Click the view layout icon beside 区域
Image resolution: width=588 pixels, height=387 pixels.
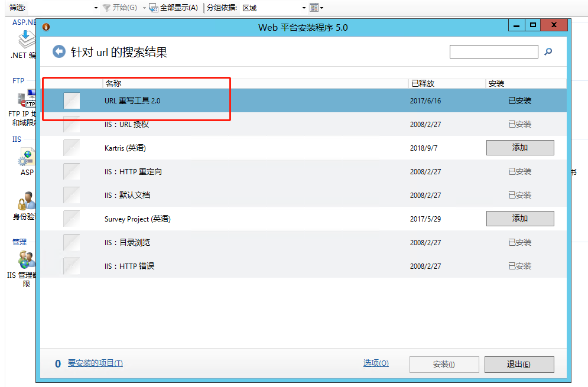click(314, 8)
